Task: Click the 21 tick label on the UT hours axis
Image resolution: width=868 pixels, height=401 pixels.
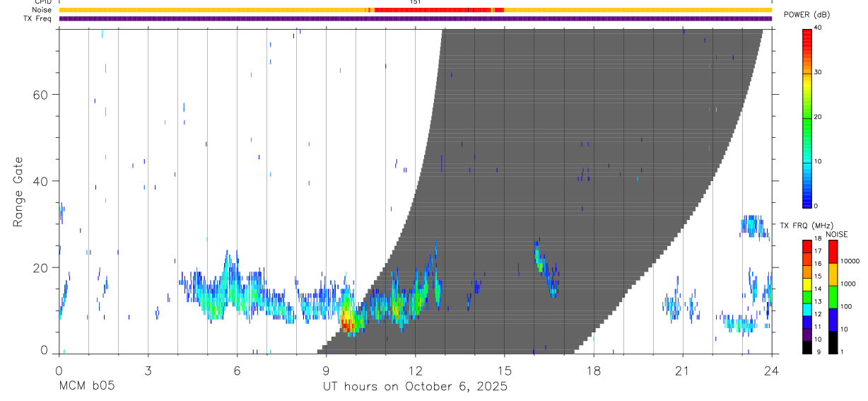Action: pyautogui.click(x=682, y=371)
